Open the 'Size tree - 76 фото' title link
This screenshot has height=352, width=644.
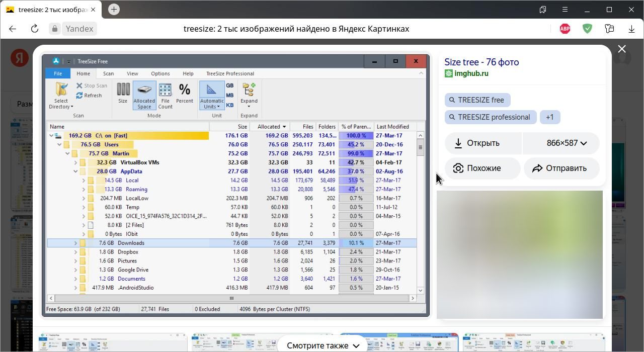pos(481,62)
